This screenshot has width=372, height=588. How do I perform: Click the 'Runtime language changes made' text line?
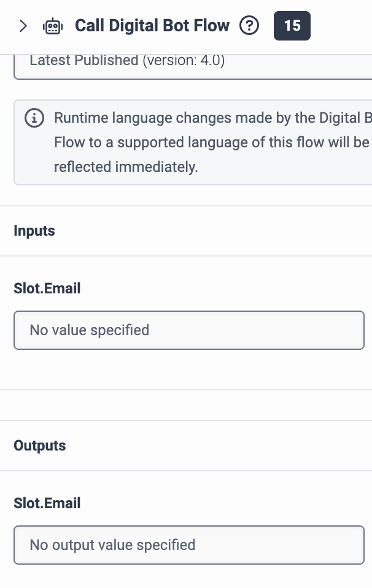point(213,118)
